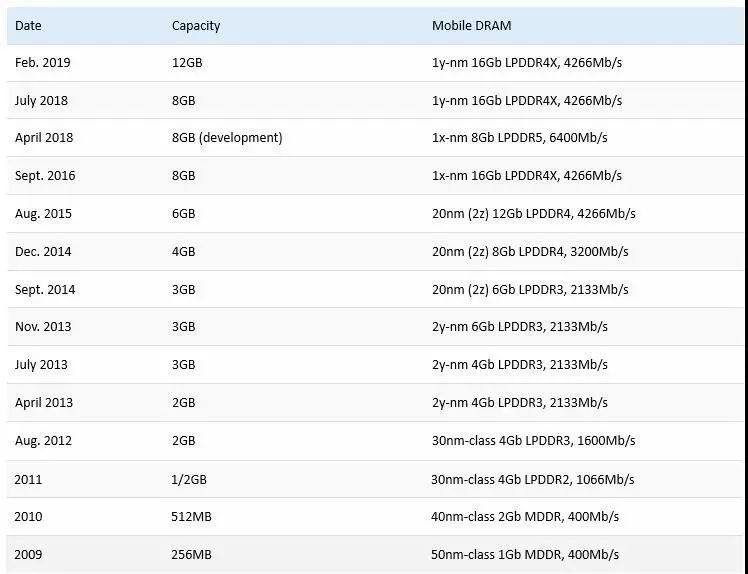Select the Sept. 2016 date cell

click(x=45, y=176)
